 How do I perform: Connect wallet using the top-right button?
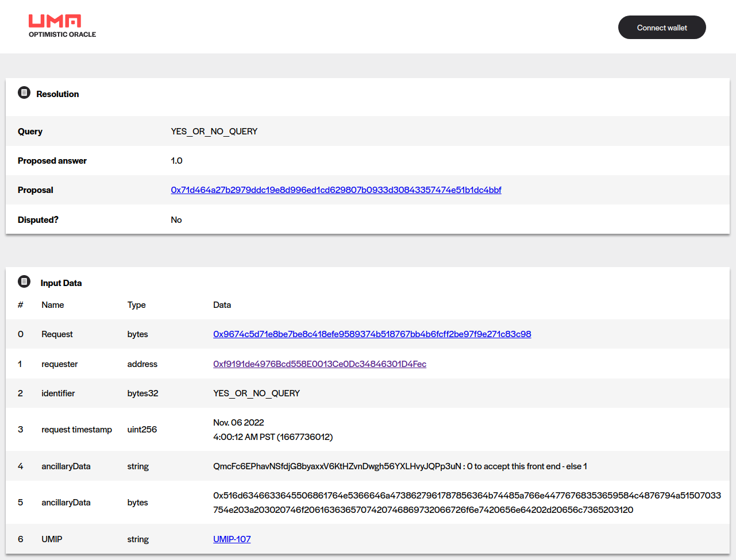[662, 28]
